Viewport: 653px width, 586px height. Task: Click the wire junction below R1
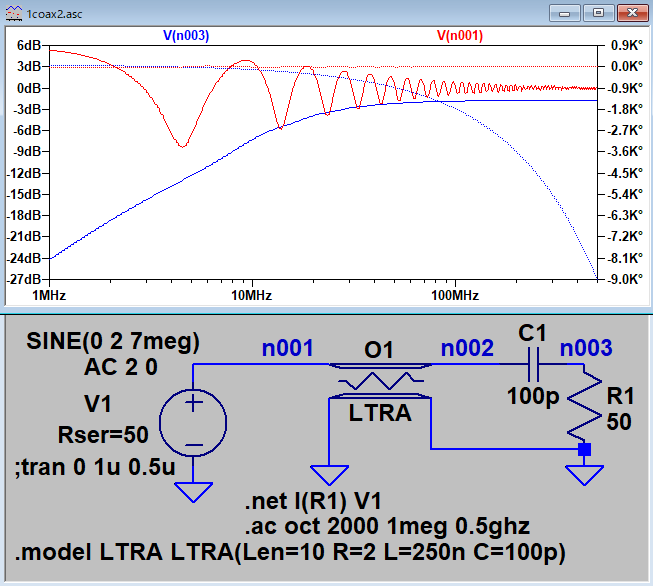point(584,449)
